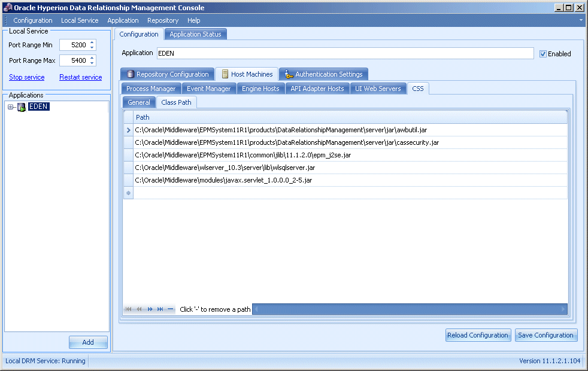Select the awbutil.jar path row

coord(350,130)
